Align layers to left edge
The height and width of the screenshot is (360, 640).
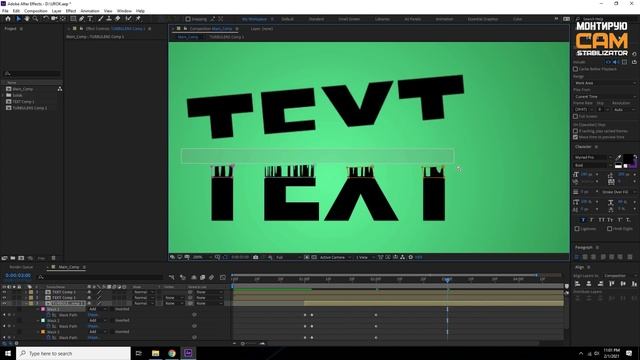tap(578, 284)
